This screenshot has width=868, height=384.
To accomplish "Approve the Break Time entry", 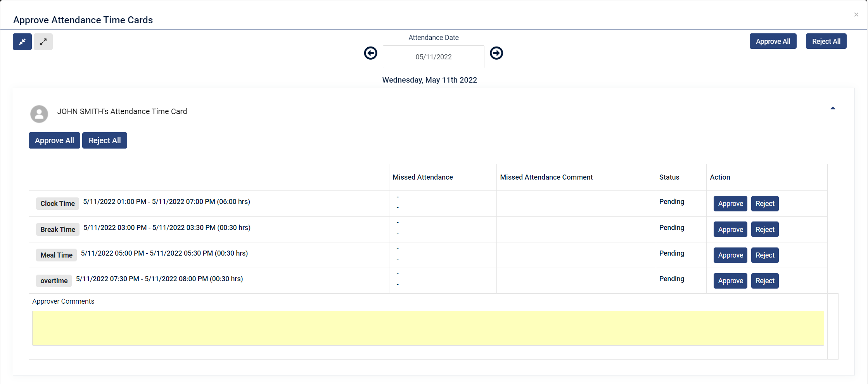I will [x=730, y=230].
